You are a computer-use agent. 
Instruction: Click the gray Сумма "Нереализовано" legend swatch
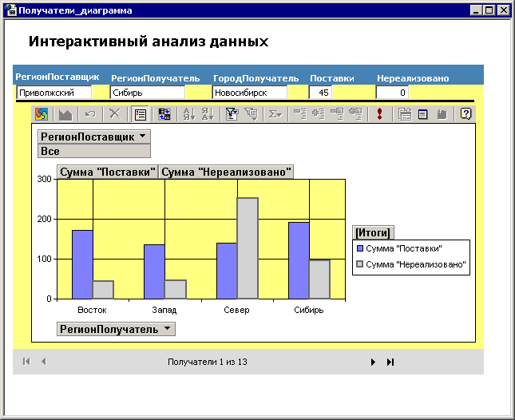tap(359, 264)
